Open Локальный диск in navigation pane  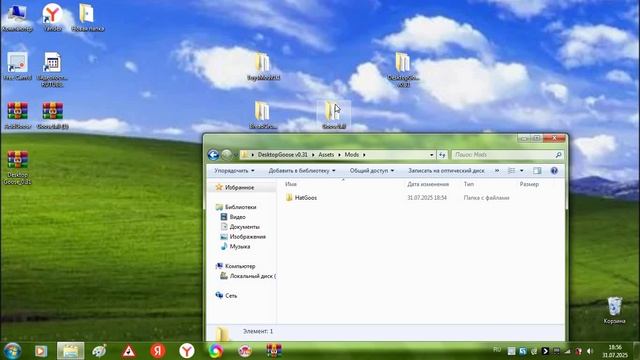[252, 276]
